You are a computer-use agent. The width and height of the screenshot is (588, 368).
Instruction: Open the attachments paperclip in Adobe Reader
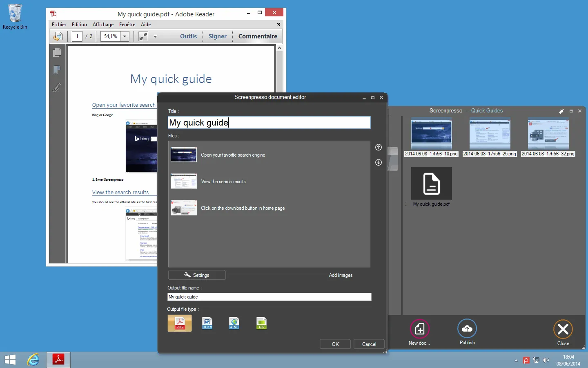(57, 88)
